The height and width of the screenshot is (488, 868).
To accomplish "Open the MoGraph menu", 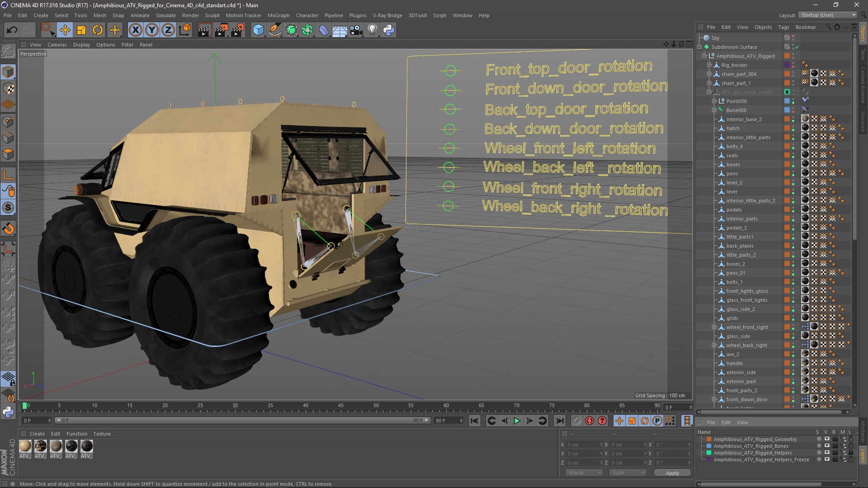I will [x=278, y=15].
